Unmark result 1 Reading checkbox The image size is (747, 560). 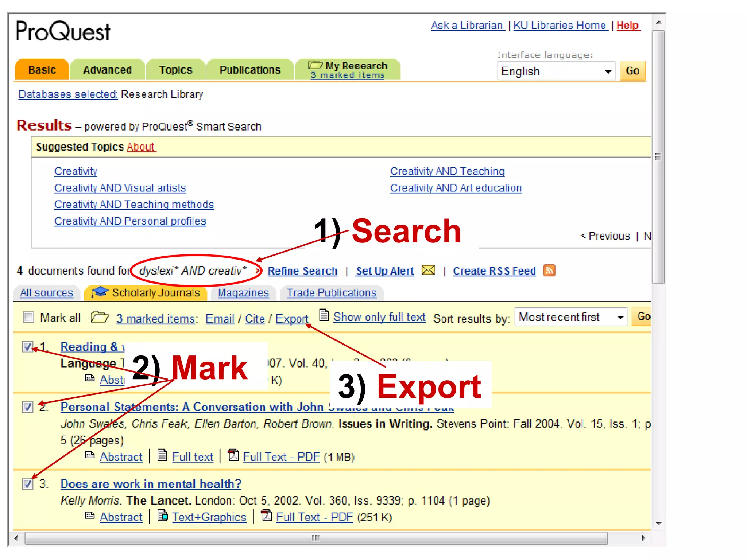tap(28, 346)
